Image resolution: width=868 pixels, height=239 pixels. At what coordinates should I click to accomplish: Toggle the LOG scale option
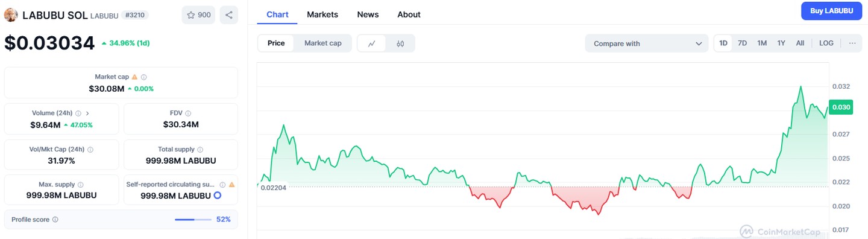tap(826, 43)
